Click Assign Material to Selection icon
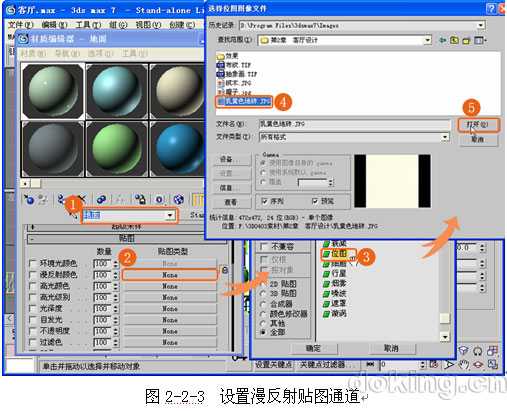This screenshot has height=411, width=507. click(61, 199)
